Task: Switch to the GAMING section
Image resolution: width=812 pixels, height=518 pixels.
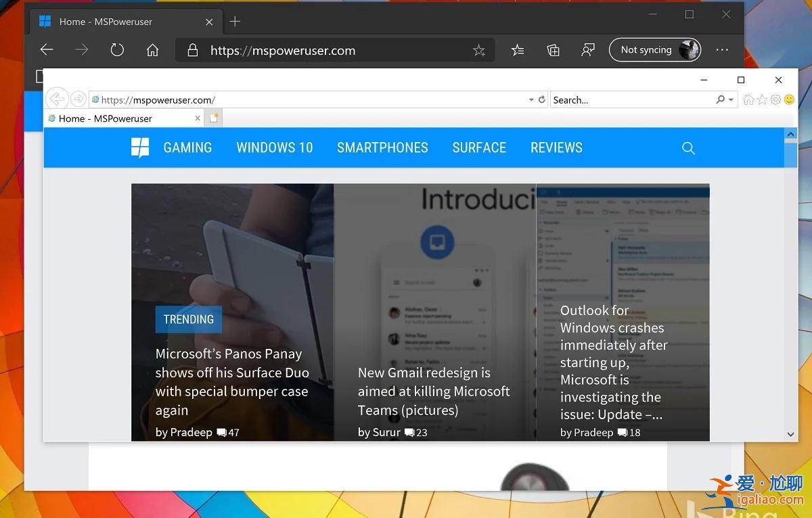Action: click(187, 147)
